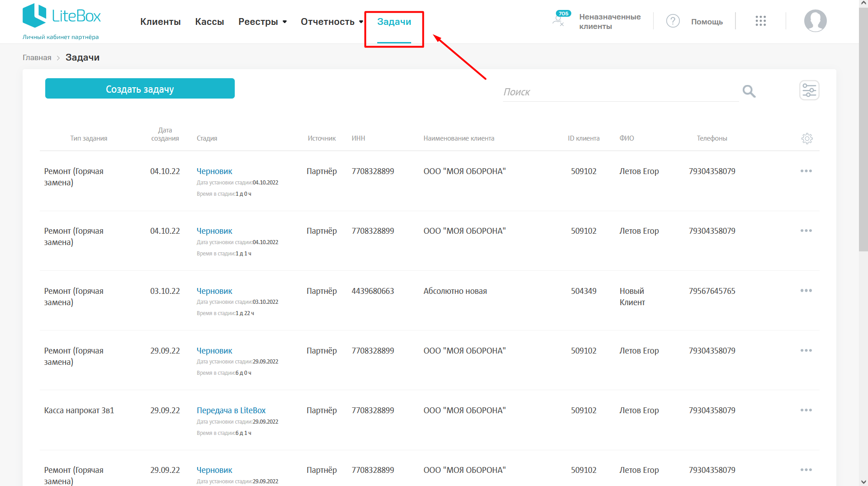Image resolution: width=868 pixels, height=486 pixels.
Task: Open actions menu for Абсолютно новая task
Action: pyautogui.click(x=806, y=291)
